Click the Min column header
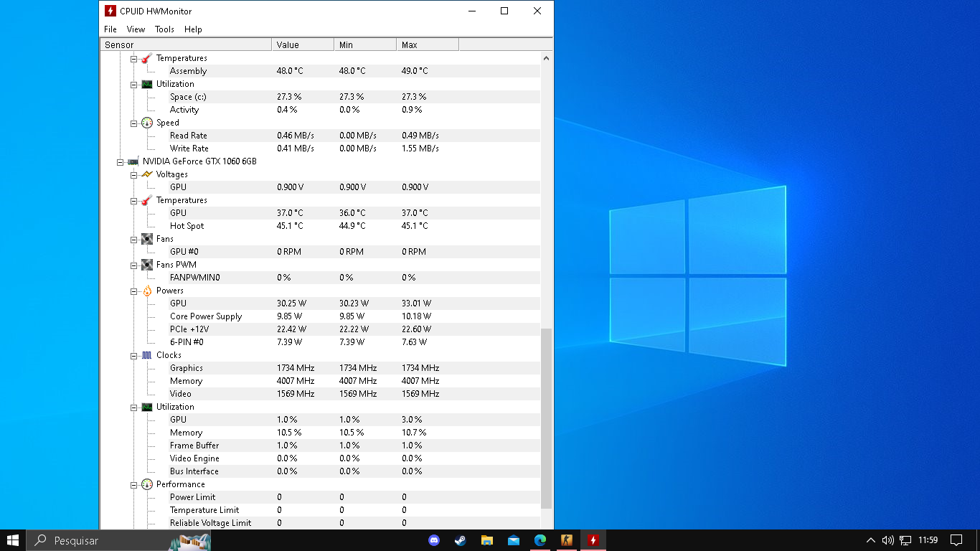This screenshot has width=980, height=551. pyautogui.click(x=365, y=44)
